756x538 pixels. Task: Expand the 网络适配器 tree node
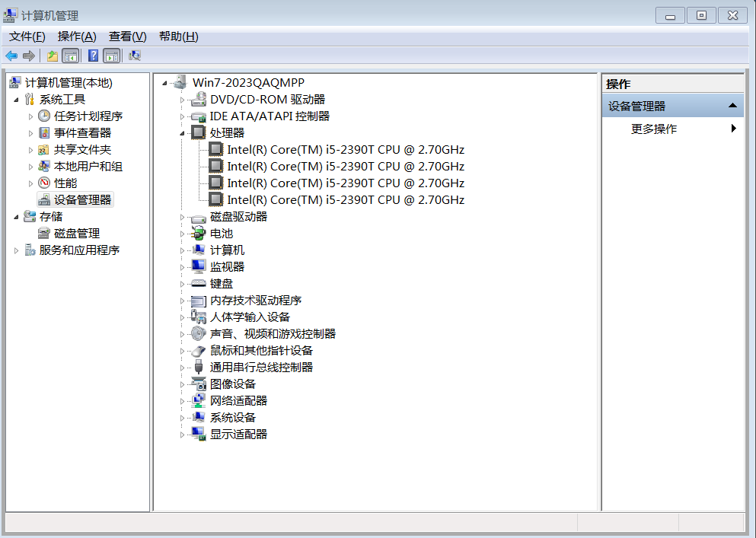pos(183,401)
